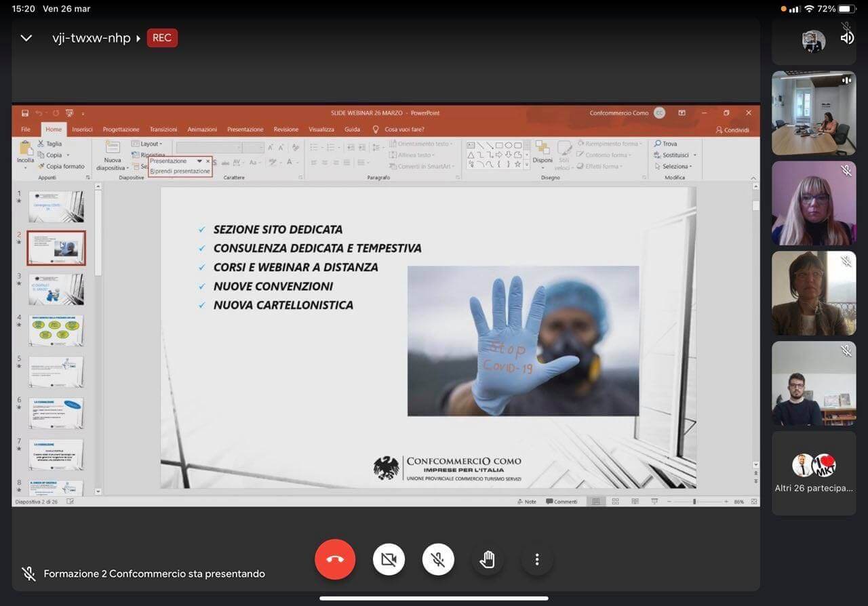Viewport: 868px width, 606px height.
Task: Tap the speaker audio output icon
Action: [x=847, y=38]
